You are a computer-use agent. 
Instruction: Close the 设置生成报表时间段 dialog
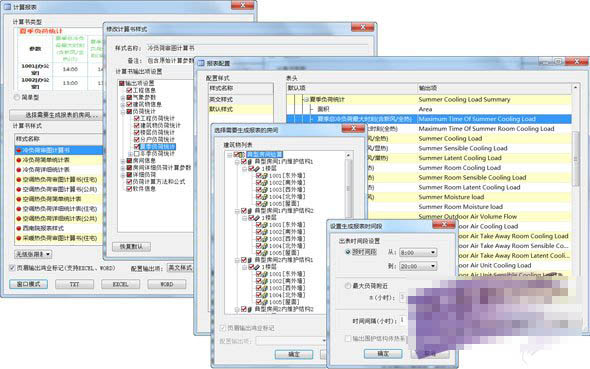444,225
